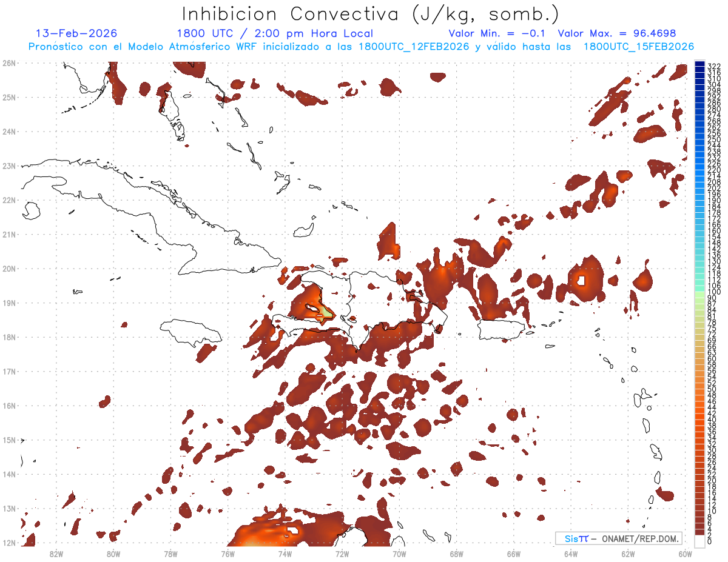Viewport: 728px width, 562px height.
Task: Click the '12N' latitude label
Action: click(8, 543)
